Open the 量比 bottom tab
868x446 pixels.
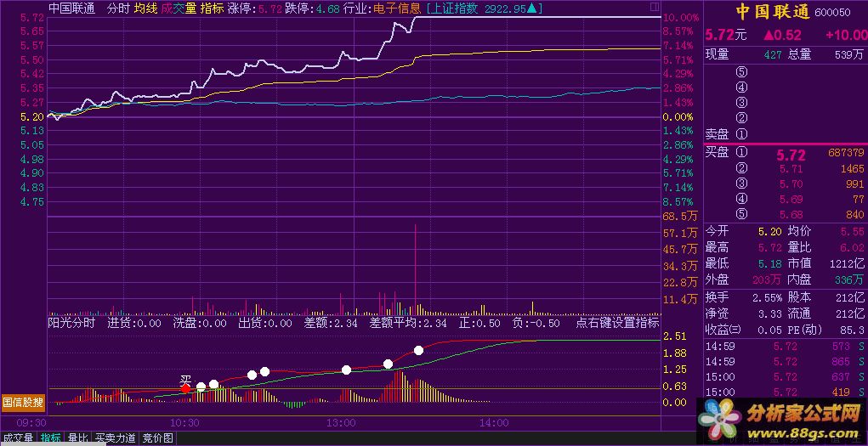point(77,439)
